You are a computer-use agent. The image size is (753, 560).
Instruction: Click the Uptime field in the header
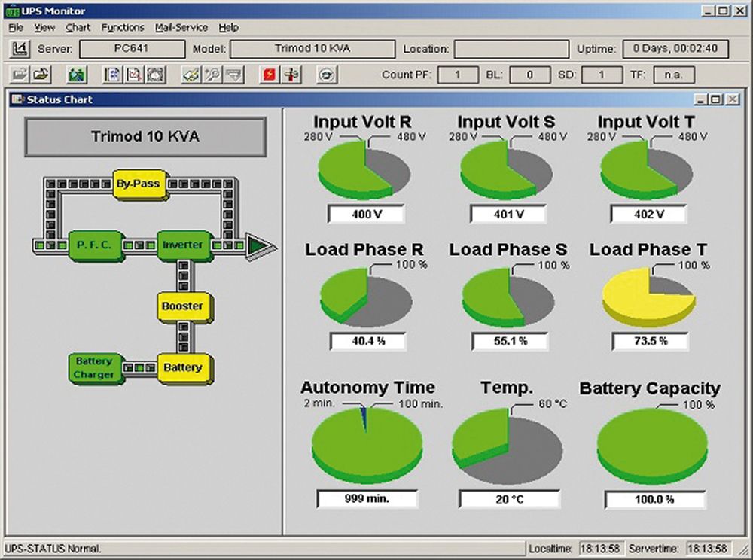[x=675, y=49]
